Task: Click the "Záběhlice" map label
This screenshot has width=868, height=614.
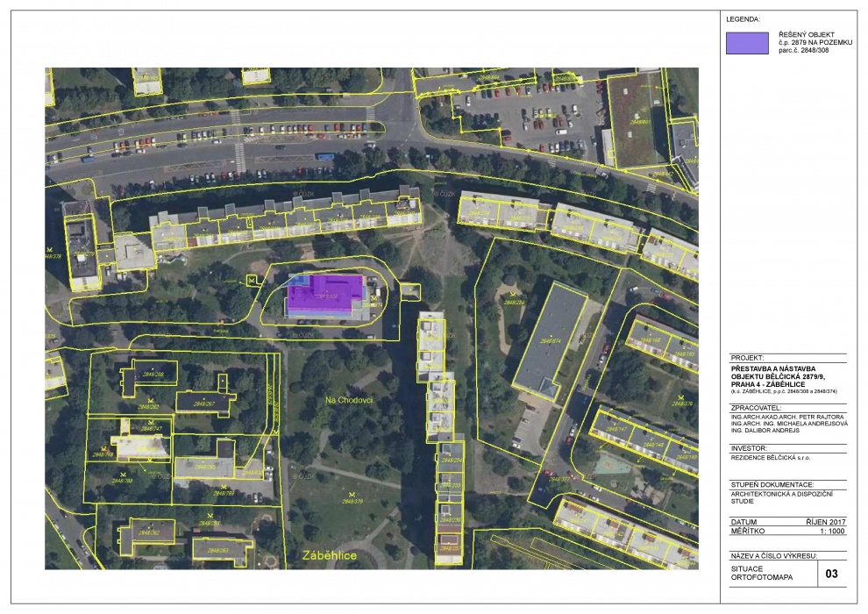Action: 330,555
